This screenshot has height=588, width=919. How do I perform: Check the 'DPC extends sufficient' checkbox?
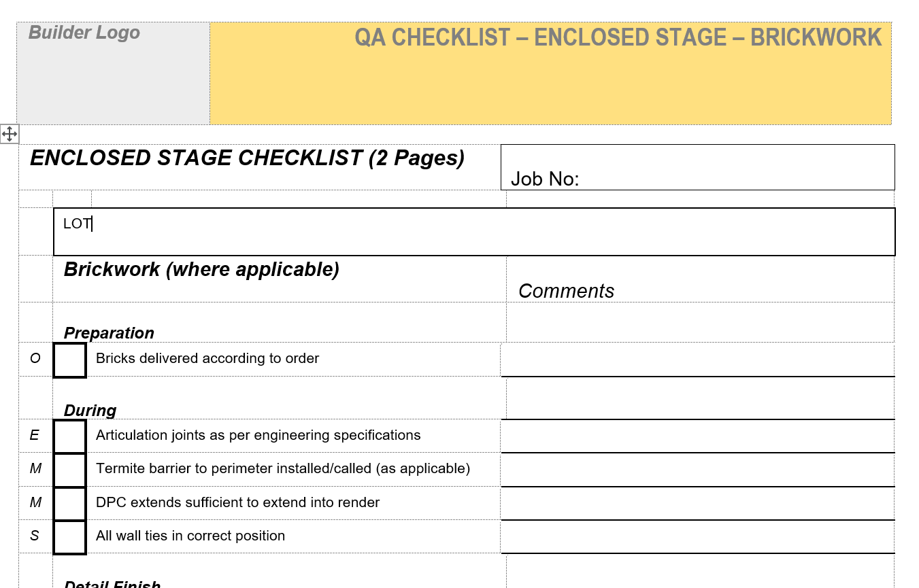pos(69,503)
